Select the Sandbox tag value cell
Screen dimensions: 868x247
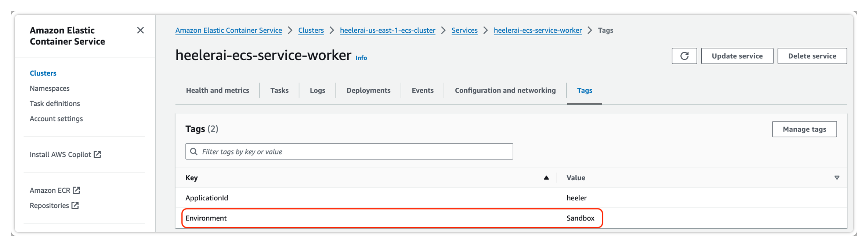click(x=581, y=218)
